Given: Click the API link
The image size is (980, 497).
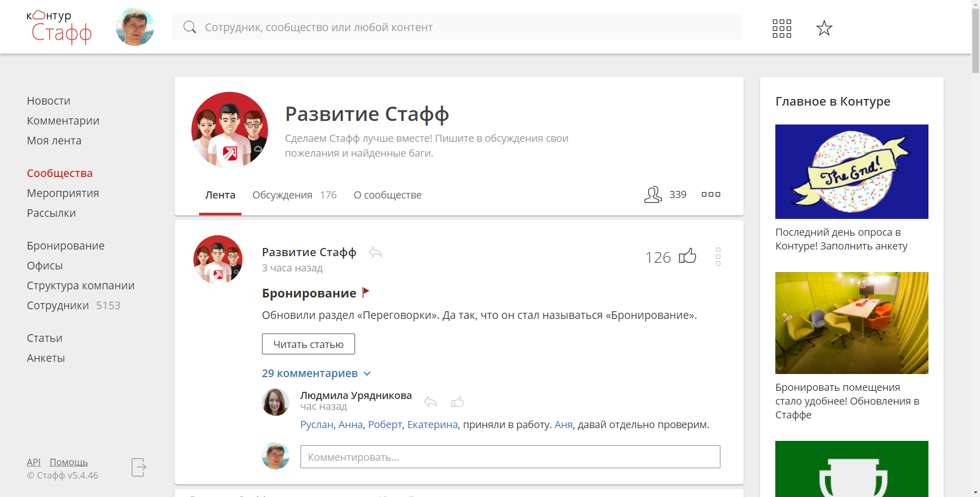Looking at the screenshot, I should click(34, 462).
